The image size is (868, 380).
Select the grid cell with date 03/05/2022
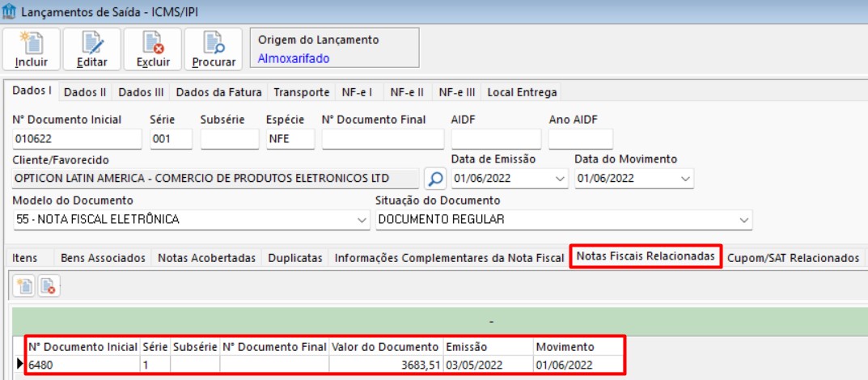(489, 365)
